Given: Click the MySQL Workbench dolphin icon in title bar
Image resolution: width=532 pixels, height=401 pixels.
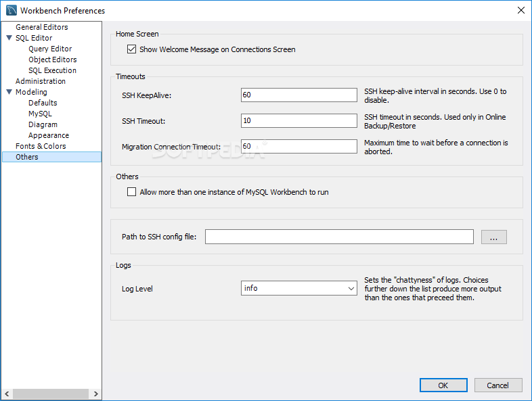Looking at the screenshot, I should [12, 10].
